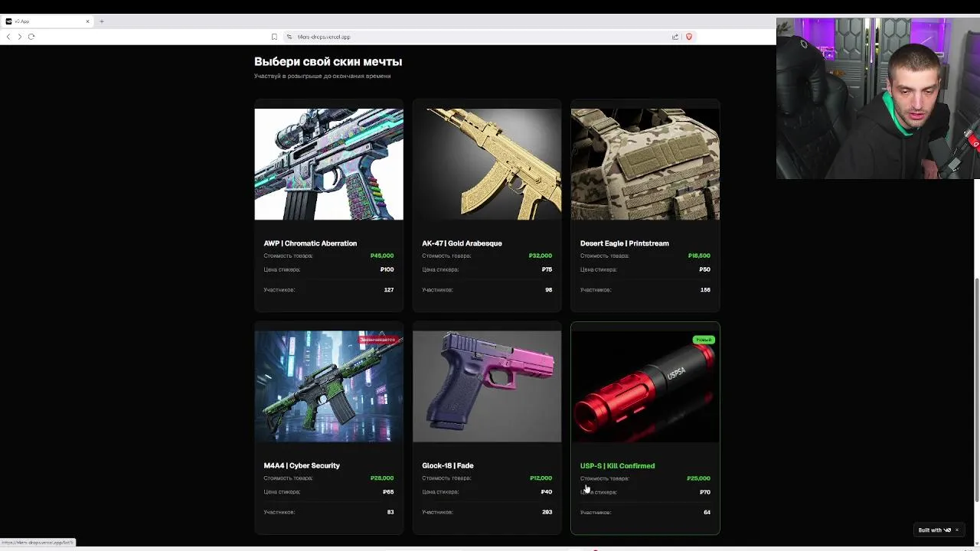Click sticker price ₽50 on Desert Eagle card
This screenshot has height=551, width=980.
pos(704,269)
